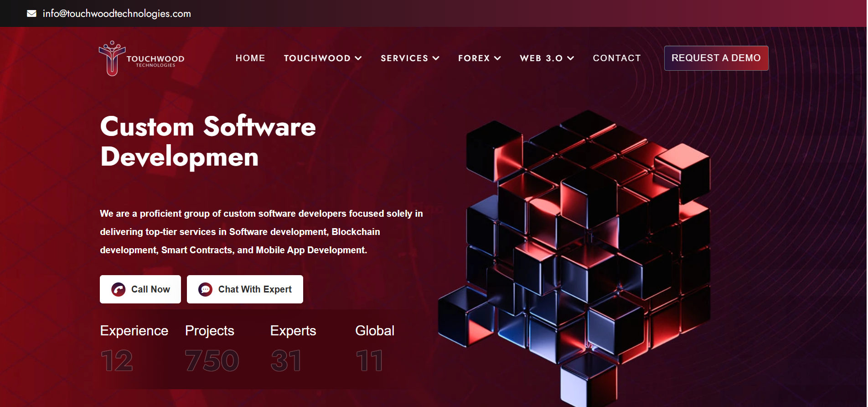Open the FOREX menu item
The image size is (868, 407).
click(474, 58)
